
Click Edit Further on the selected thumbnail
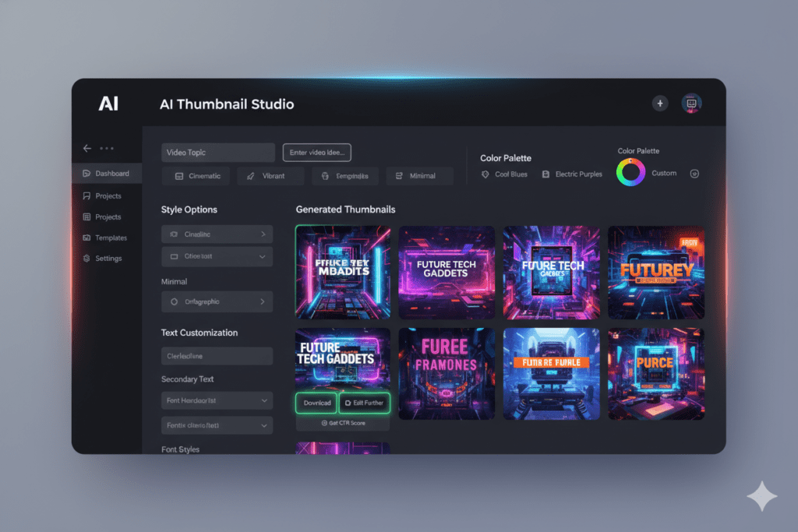(365, 403)
